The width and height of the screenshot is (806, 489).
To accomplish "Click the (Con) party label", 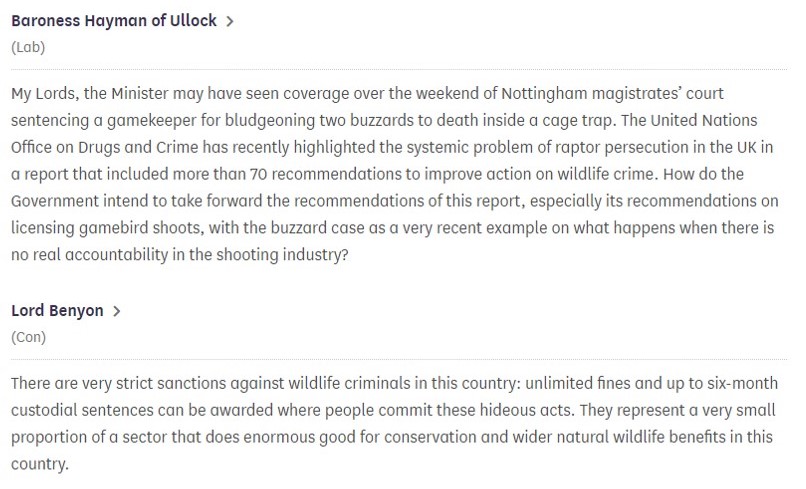I will tap(28, 337).
